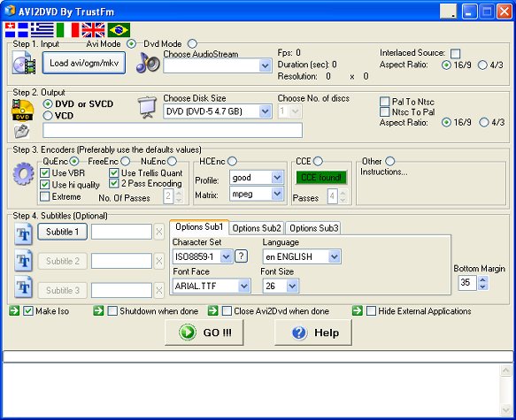This screenshot has width=516, height=420.
Task: Select the FreeEnc encoder
Action: [125, 161]
